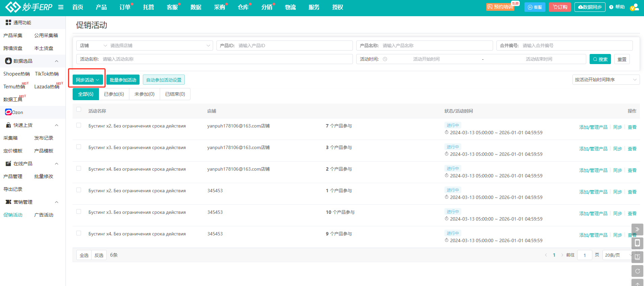Select all rows with header checkbox
Viewport: 644px width, 286px height.
pos(79,109)
